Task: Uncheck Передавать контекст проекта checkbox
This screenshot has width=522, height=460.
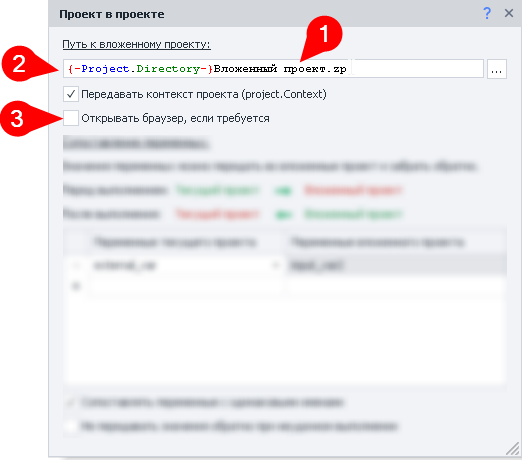Action: coord(71,94)
